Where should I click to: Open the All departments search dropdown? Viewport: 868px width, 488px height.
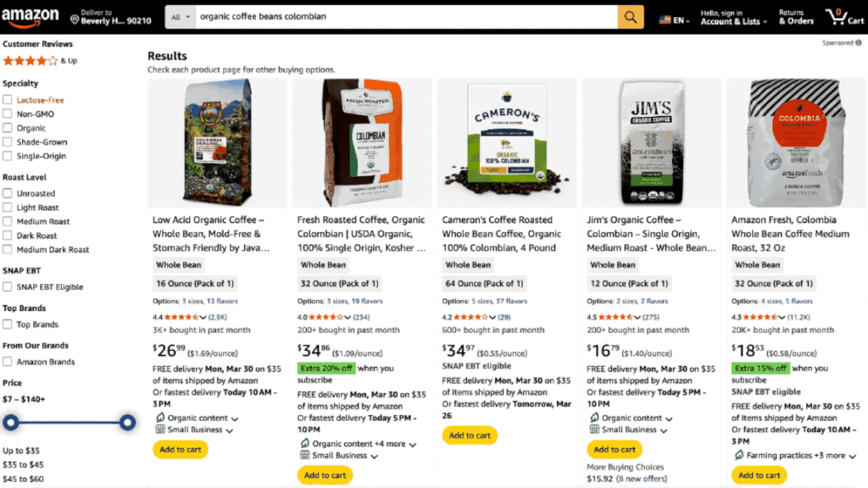(180, 17)
